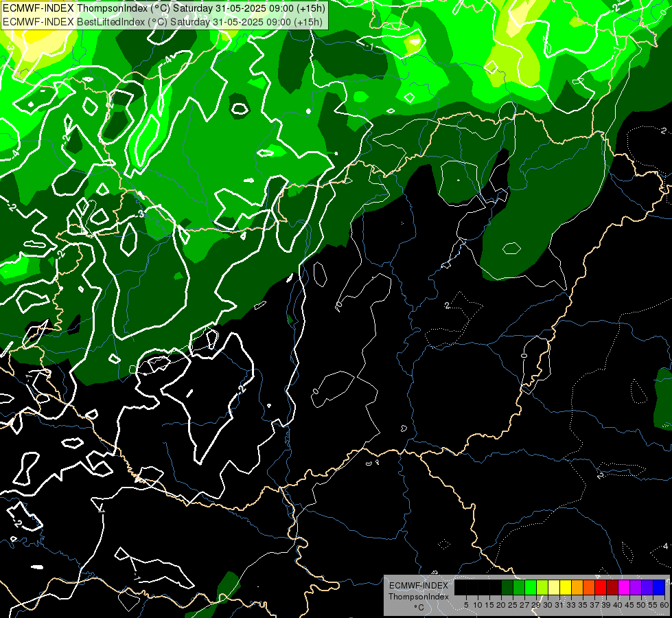The image size is (672, 618).
Task: Click the legend tick label 5
Action: (466, 605)
